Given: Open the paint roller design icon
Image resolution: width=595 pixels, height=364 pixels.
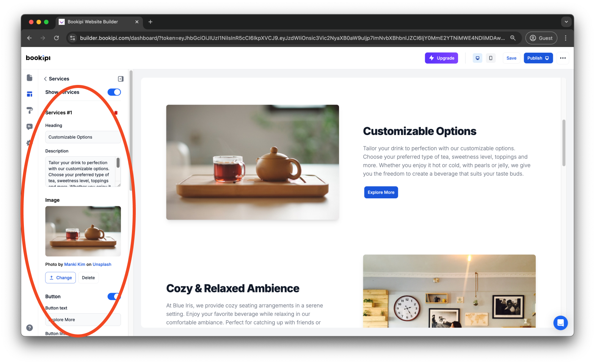Looking at the screenshot, I should pos(30,110).
